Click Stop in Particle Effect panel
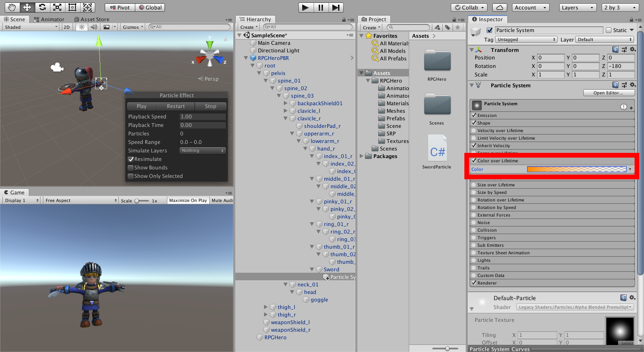The image size is (644, 352). [x=211, y=106]
